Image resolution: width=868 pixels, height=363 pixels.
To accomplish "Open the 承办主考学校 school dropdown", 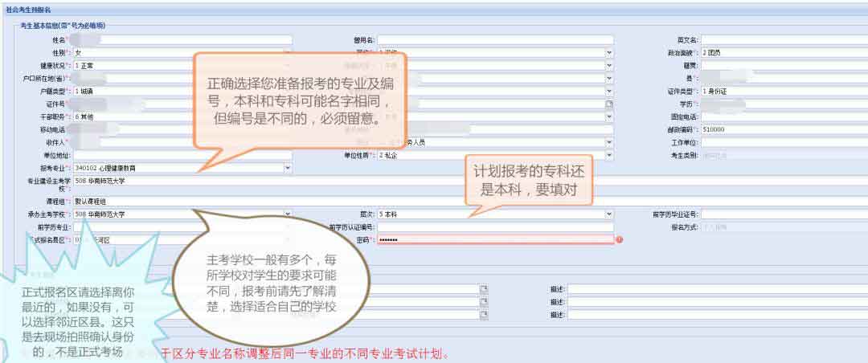I will (x=288, y=215).
